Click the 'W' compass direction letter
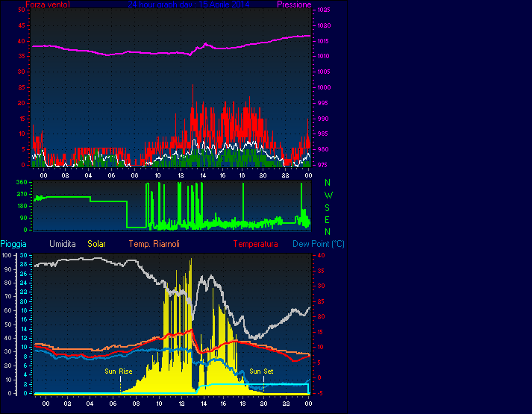 click(328, 195)
